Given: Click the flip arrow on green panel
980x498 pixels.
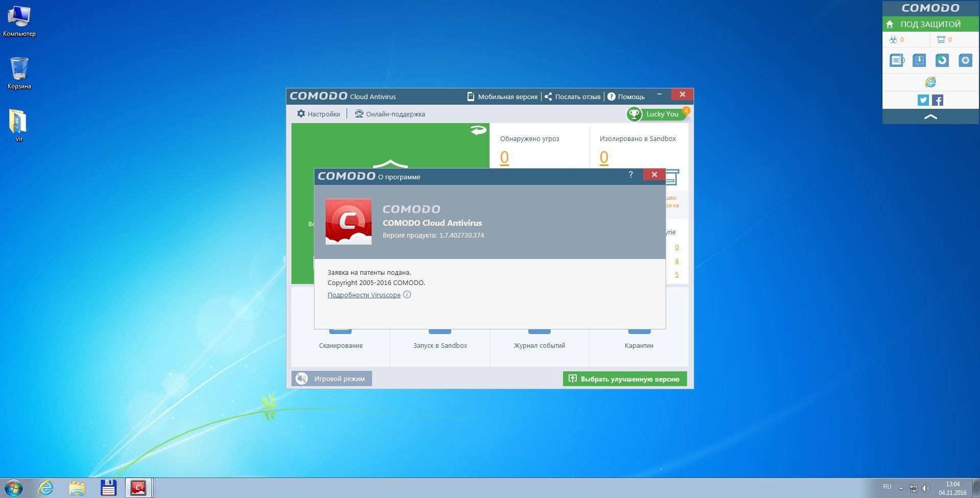Looking at the screenshot, I should (478, 131).
